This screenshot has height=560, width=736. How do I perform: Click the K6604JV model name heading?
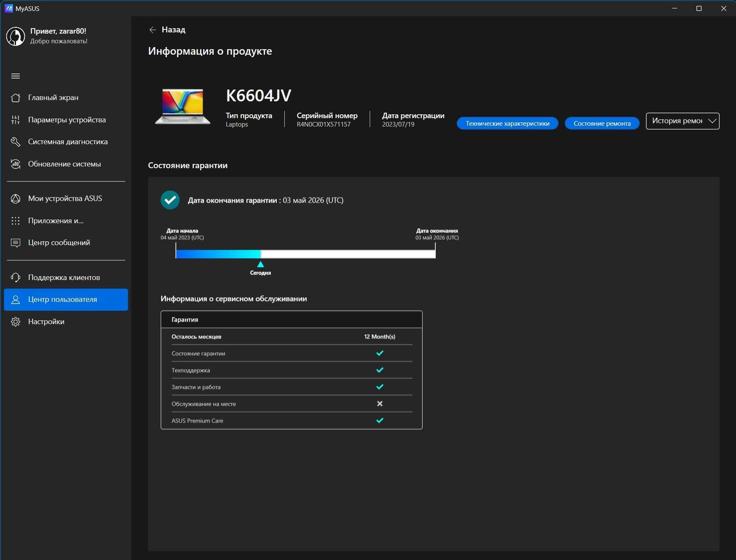[258, 96]
